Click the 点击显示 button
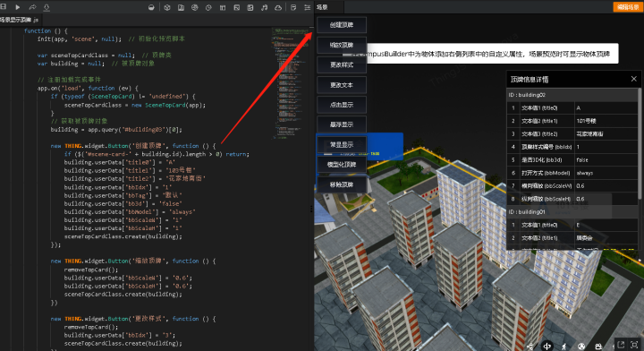This screenshot has width=644, height=351. pyautogui.click(x=342, y=105)
